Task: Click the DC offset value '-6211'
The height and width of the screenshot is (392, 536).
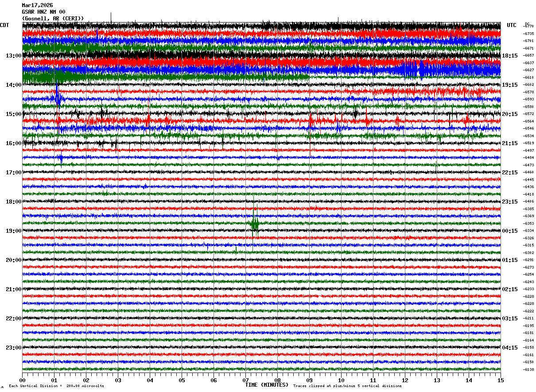Action: (529, 319)
